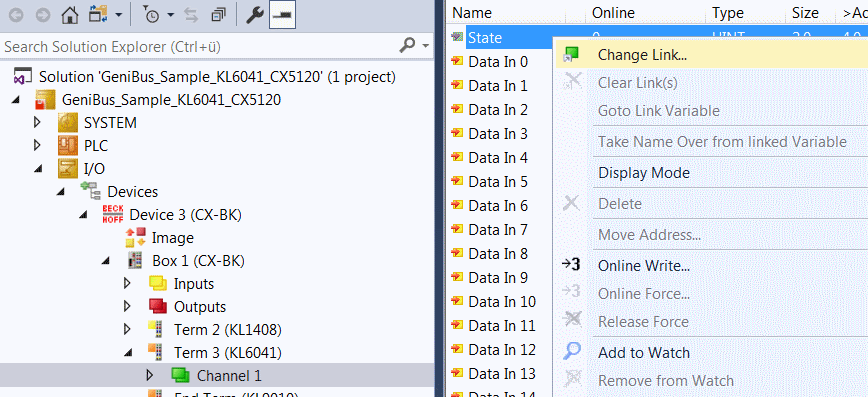Collapse the Device 3 (CX-BK) node

pyautogui.click(x=83, y=215)
